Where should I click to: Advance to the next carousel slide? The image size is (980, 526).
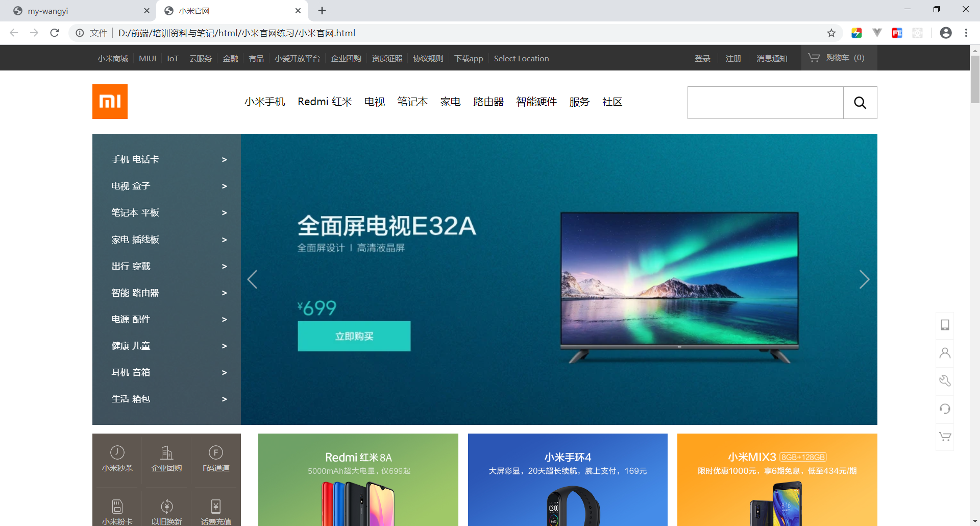(864, 279)
